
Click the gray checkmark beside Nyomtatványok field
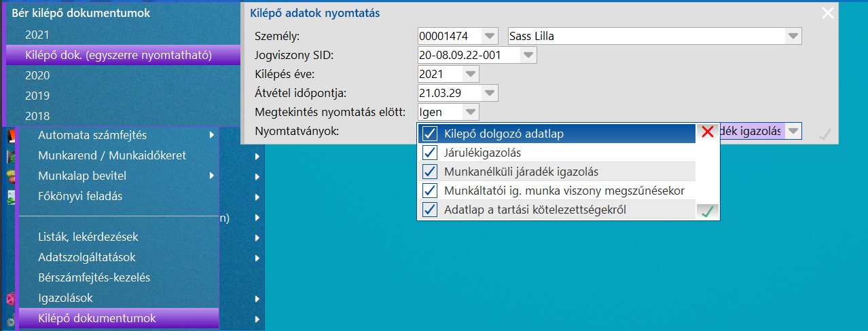tap(825, 134)
